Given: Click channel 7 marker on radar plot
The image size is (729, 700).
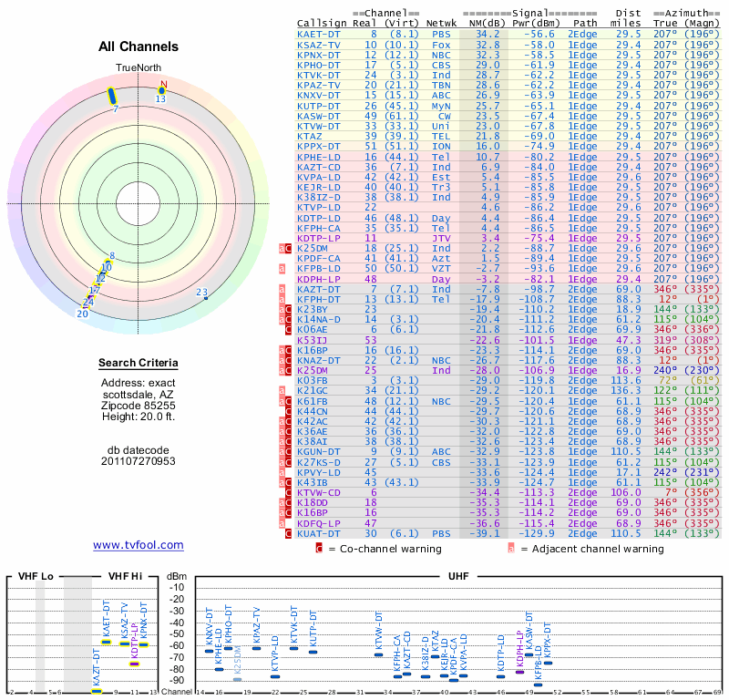Looking at the screenshot, I should [x=111, y=96].
